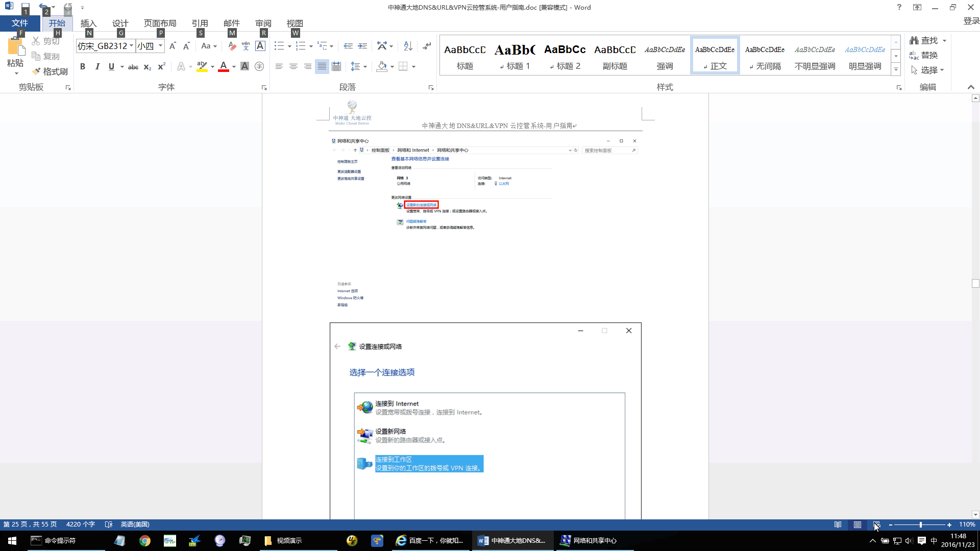
Task: Toggle character shading A button
Action: tap(245, 67)
